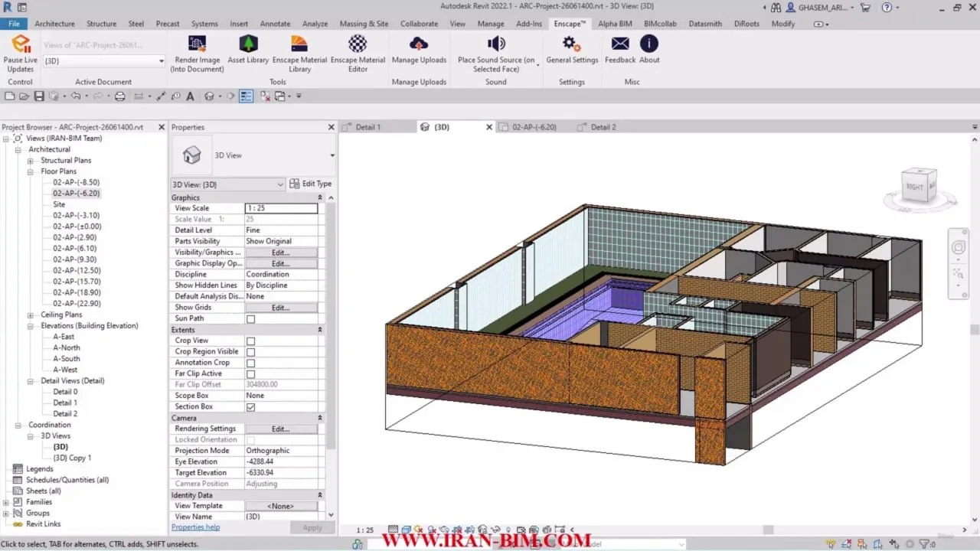Image resolution: width=980 pixels, height=551 pixels.
Task: Click the Edit Type button
Action: click(x=310, y=184)
